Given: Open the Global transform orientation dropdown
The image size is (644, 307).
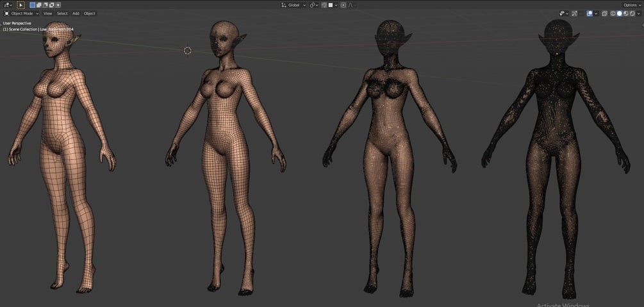Looking at the screenshot, I should (x=293, y=5).
